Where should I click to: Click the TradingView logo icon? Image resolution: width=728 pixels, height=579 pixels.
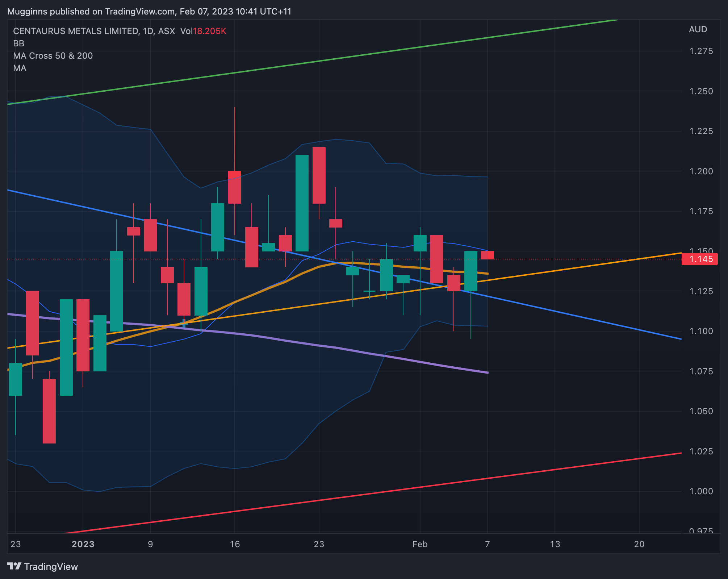coord(14,566)
